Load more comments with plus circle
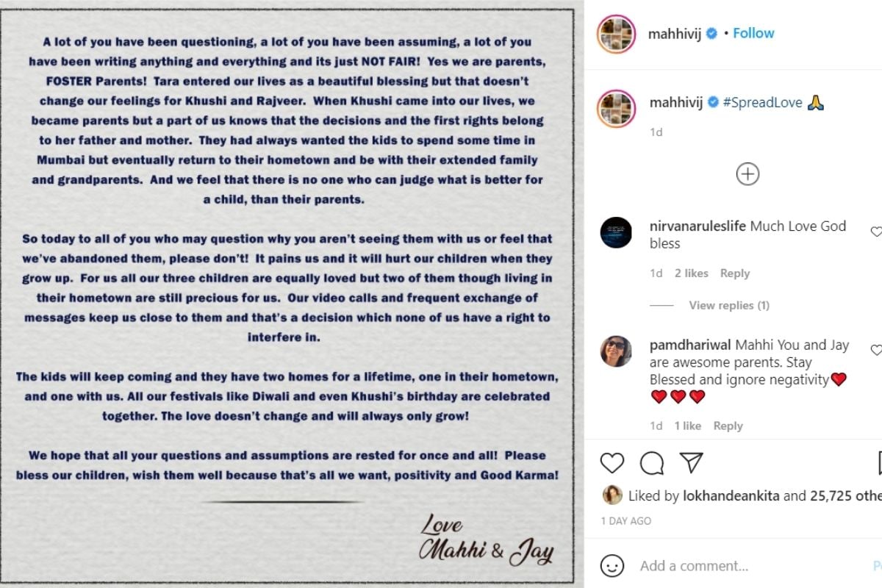This screenshot has height=588, width=882. tap(747, 174)
